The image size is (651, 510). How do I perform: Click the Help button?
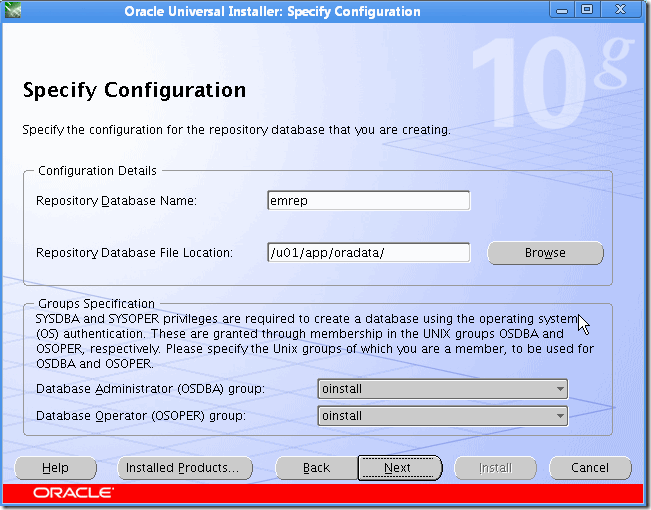55,468
